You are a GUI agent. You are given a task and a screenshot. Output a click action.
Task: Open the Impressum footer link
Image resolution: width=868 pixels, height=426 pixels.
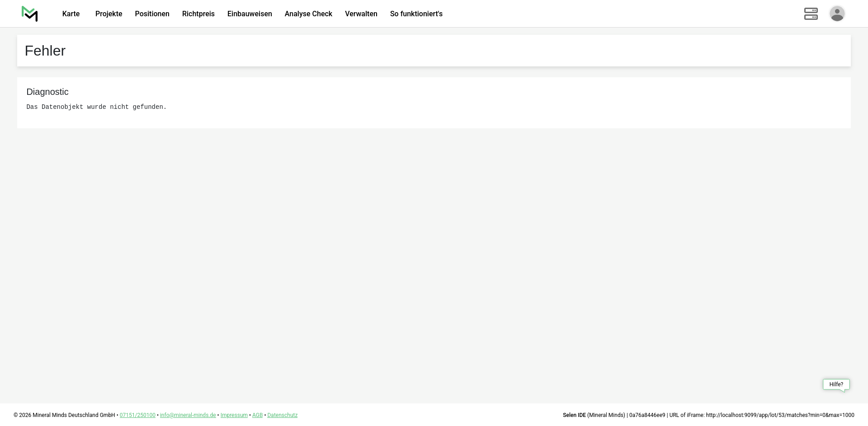234,415
